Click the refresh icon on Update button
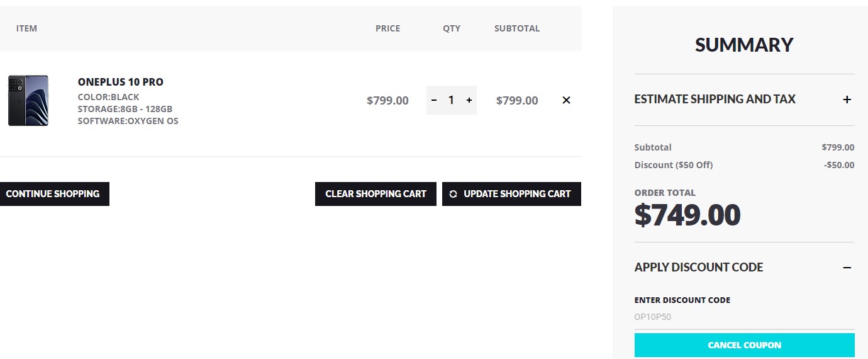 [x=453, y=194]
